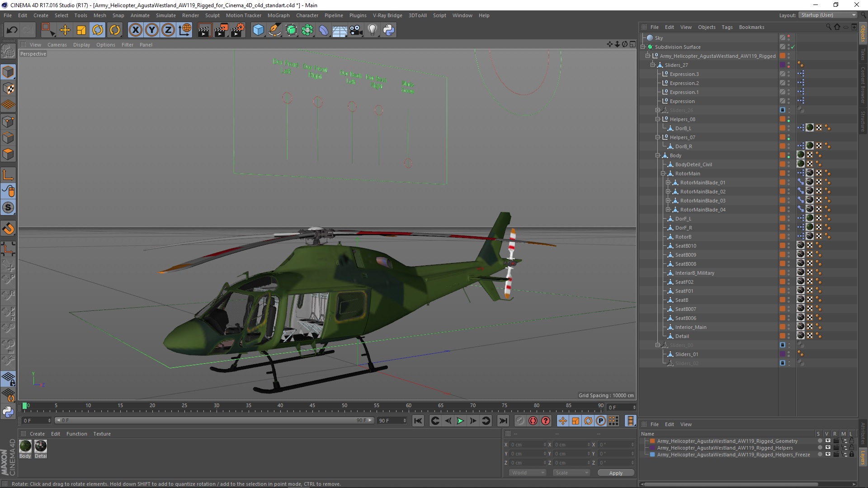Open viewport Cameras menu
The image size is (868, 488).
[57, 45]
